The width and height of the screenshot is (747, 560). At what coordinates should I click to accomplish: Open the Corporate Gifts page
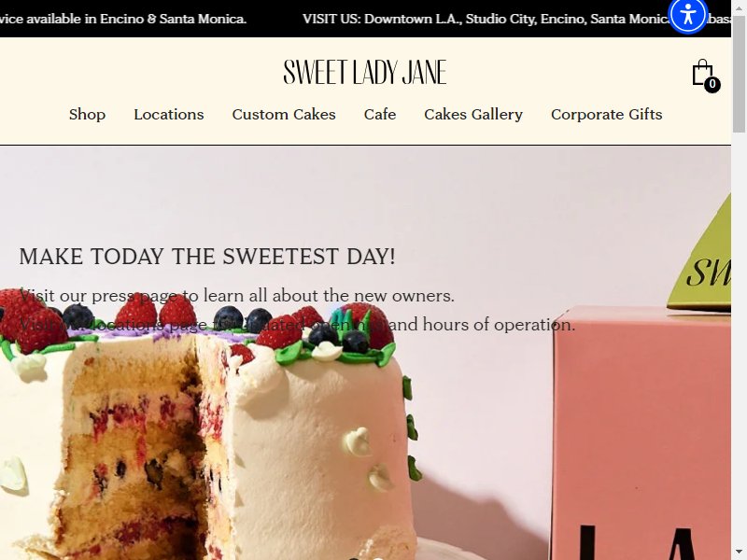[x=606, y=114]
